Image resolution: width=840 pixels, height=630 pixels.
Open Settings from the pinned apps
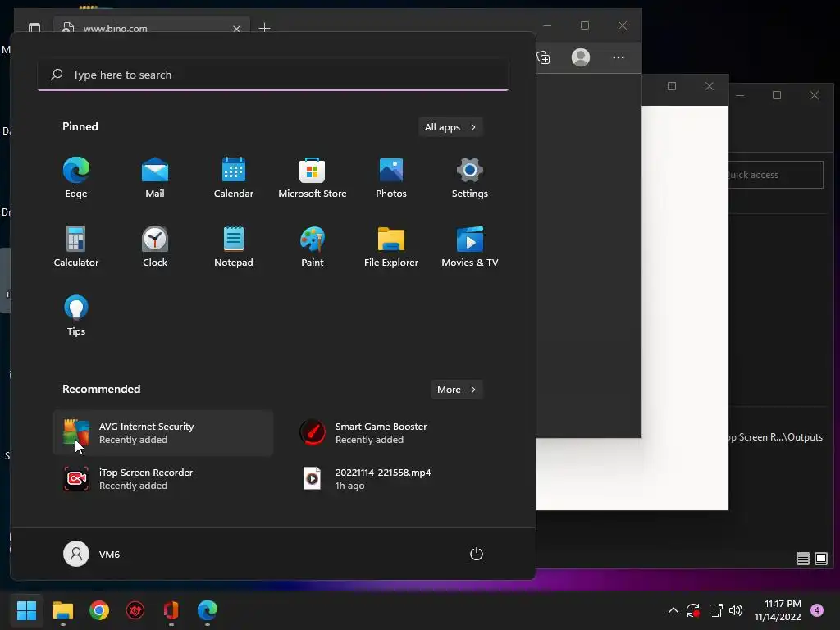tap(470, 178)
